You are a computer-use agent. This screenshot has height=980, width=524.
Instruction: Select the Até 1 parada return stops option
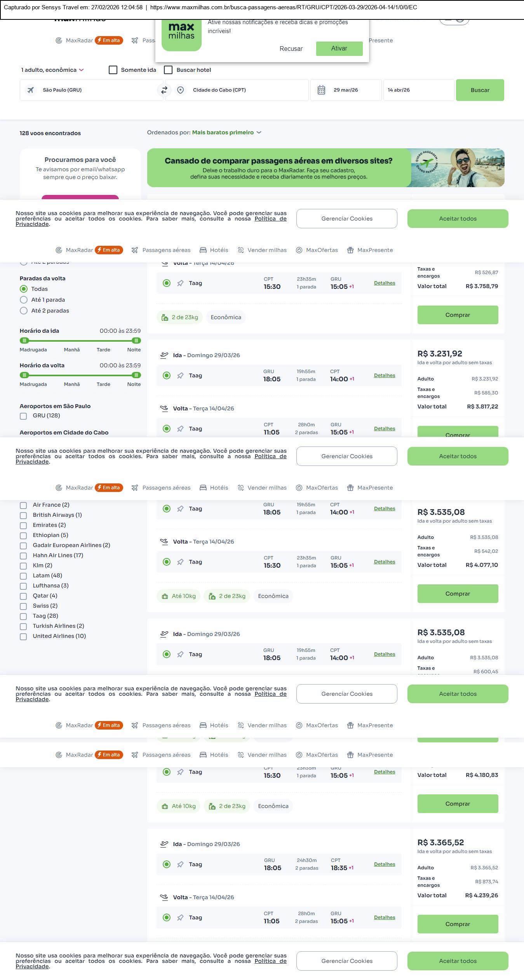pyautogui.click(x=24, y=300)
